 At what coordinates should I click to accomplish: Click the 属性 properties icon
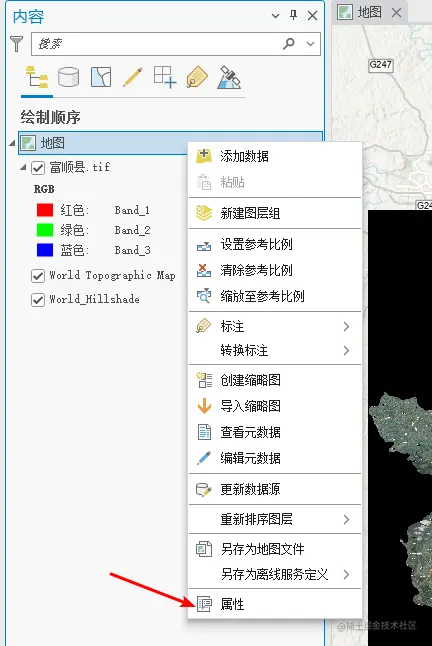coord(204,604)
